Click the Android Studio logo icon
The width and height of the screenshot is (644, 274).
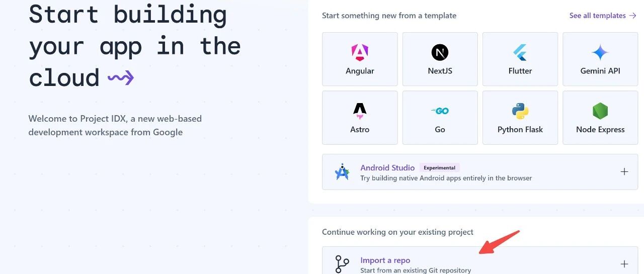[342, 172]
